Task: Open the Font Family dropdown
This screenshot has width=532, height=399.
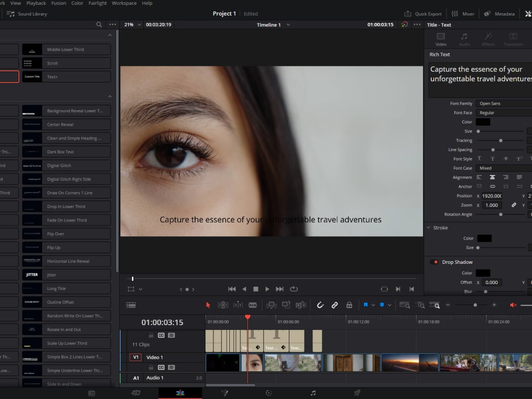Action: (x=503, y=104)
